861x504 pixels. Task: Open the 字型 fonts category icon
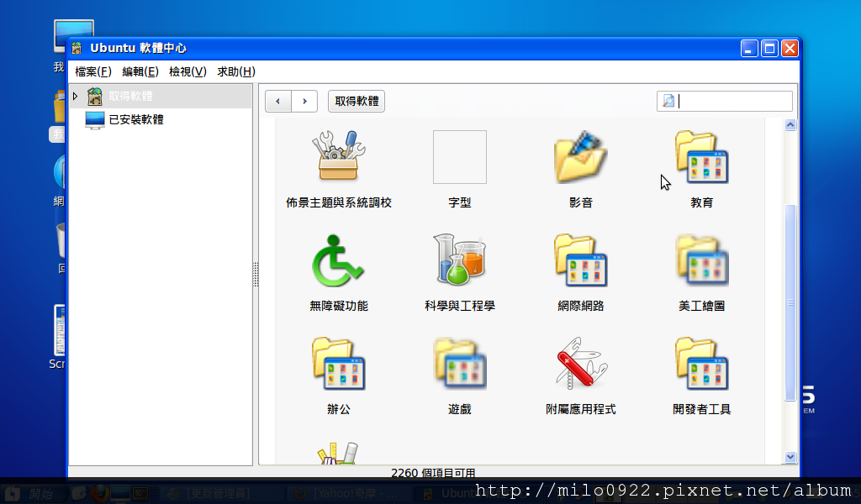tap(460, 157)
